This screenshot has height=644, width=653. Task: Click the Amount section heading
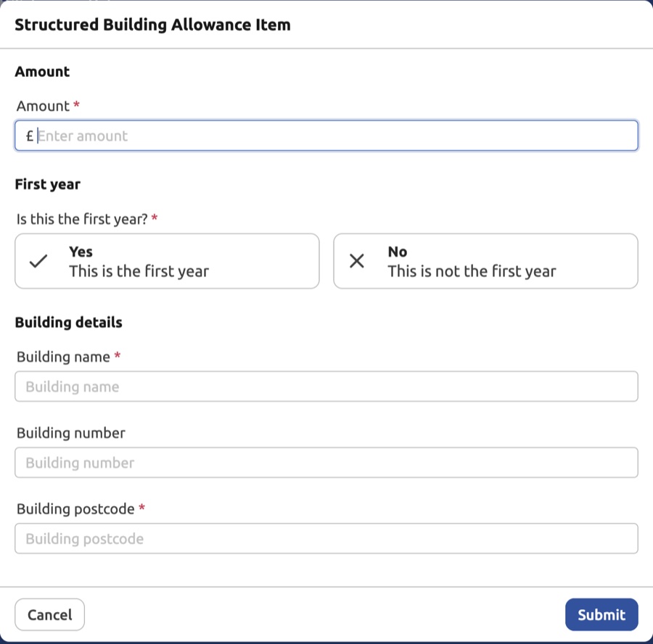[x=42, y=72]
